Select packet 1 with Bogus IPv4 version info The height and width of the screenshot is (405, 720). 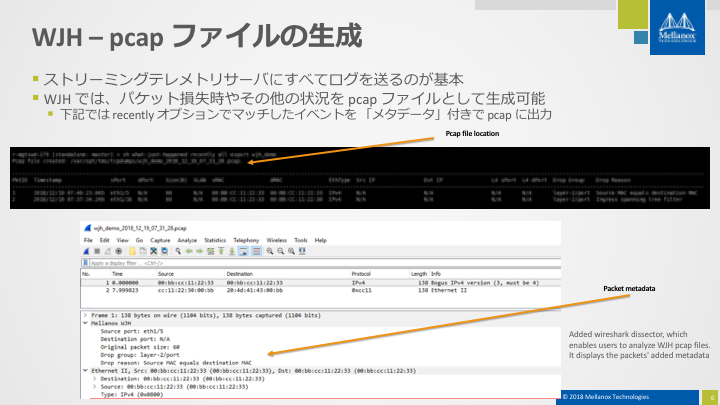tap(321, 283)
